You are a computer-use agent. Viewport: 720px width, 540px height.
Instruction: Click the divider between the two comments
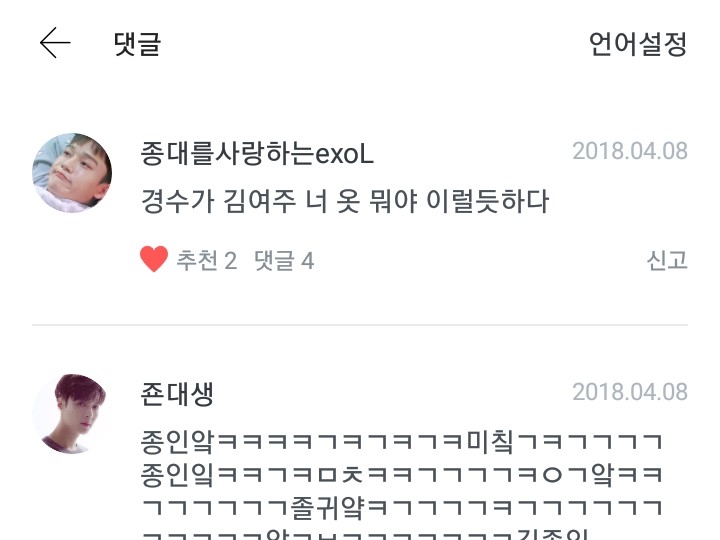point(360,325)
